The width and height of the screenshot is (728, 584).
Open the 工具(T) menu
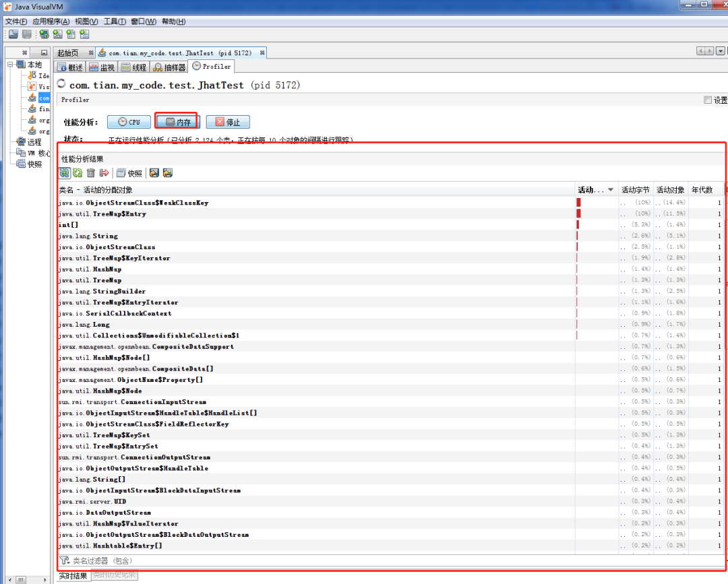click(114, 22)
